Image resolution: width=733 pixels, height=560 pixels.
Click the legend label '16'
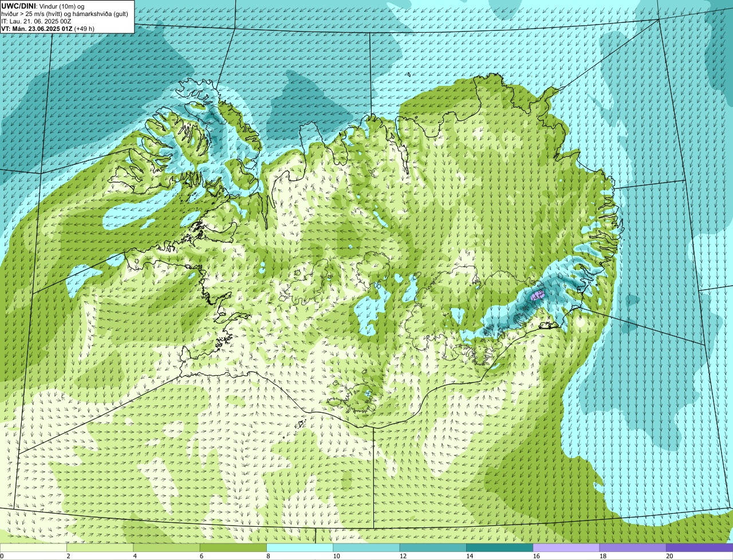coord(536,556)
